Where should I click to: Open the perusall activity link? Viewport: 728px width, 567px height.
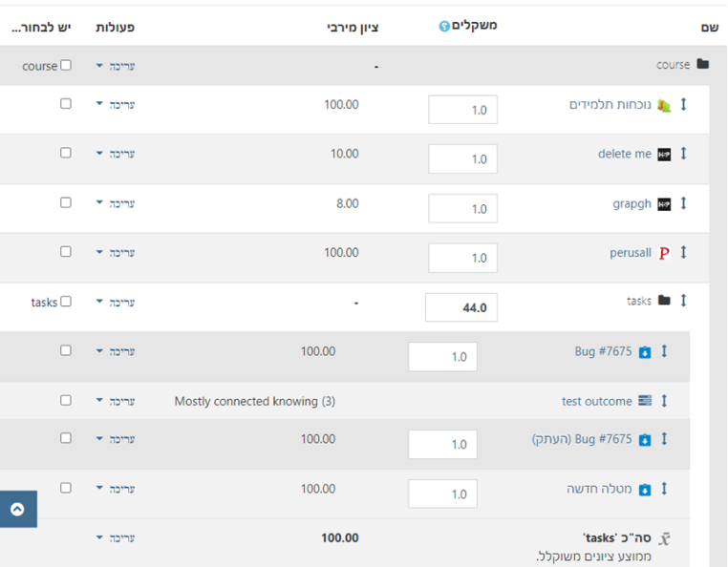tap(631, 253)
